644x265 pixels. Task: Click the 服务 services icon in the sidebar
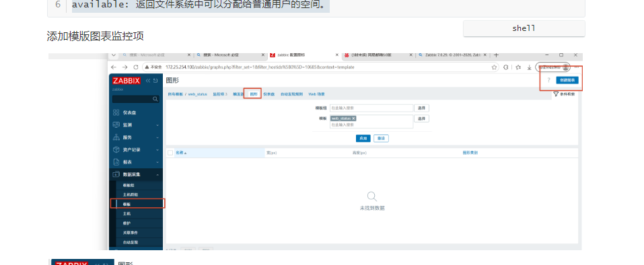[x=116, y=137]
